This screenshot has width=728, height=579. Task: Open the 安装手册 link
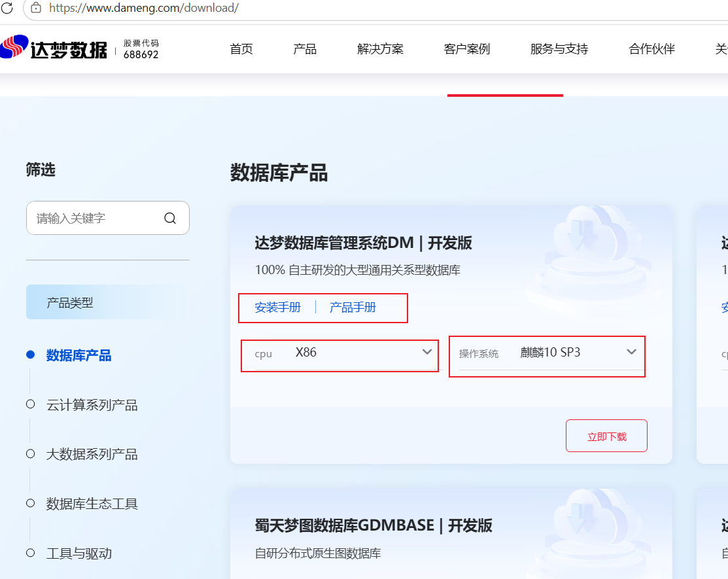[x=277, y=307]
